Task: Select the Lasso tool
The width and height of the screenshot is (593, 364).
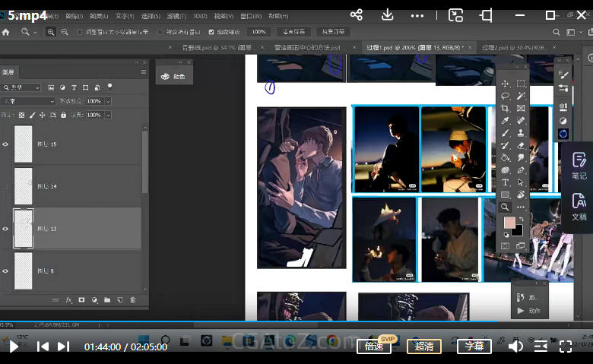Action: pos(505,96)
